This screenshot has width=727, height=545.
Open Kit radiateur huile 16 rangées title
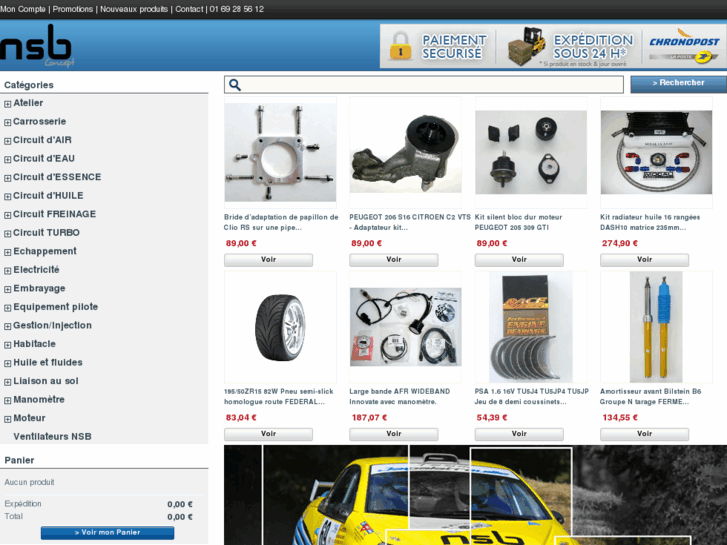tap(650, 222)
